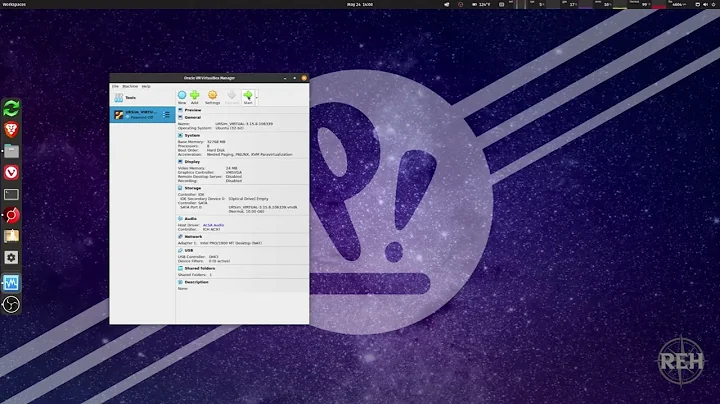This screenshot has height=404, width=720.
Task: Click the Storage section header
Action: 193,188
